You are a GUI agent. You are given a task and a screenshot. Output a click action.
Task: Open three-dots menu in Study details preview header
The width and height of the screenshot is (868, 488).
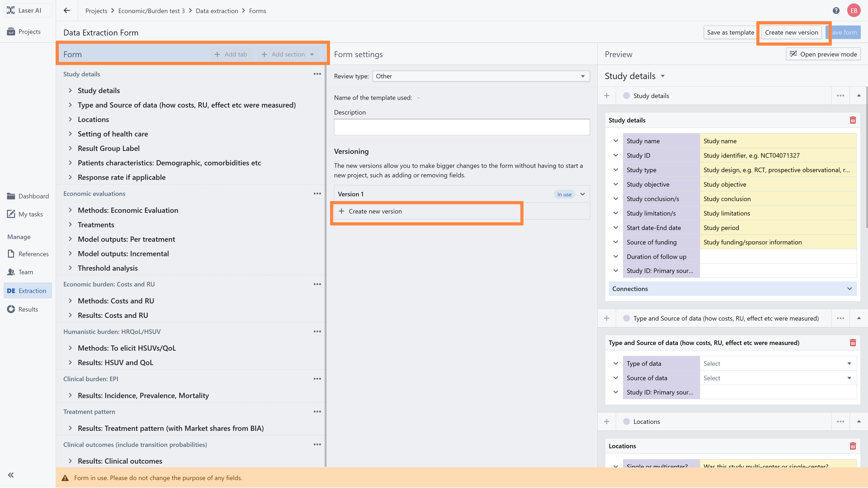840,96
